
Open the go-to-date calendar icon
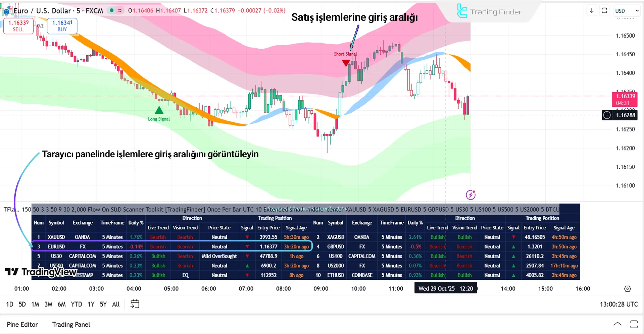point(135,304)
